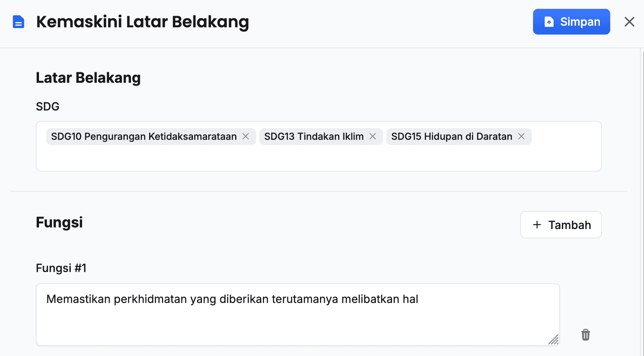The image size is (644, 356).
Task: Click the Latar Belakang section heading
Action: (x=88, y=78)
